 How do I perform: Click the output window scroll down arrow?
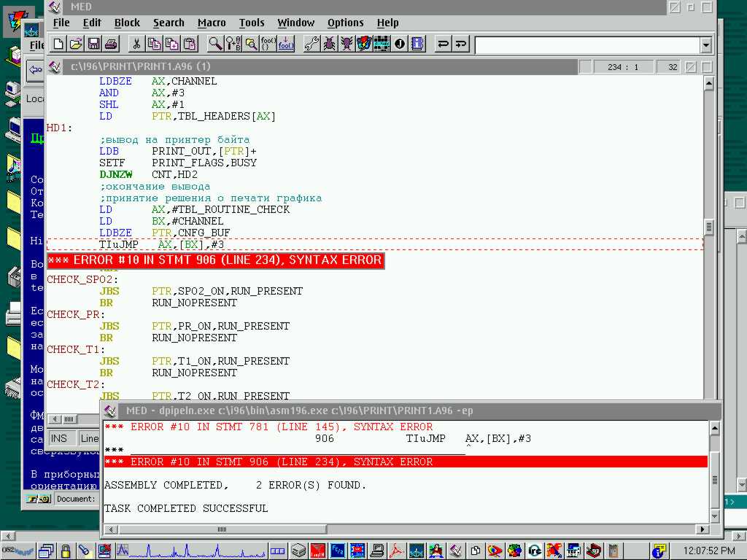[x=715, y=516]
